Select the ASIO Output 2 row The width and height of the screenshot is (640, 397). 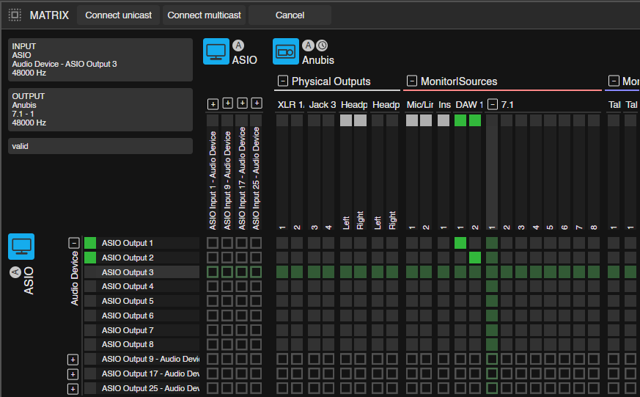click(x=142, y=258)
